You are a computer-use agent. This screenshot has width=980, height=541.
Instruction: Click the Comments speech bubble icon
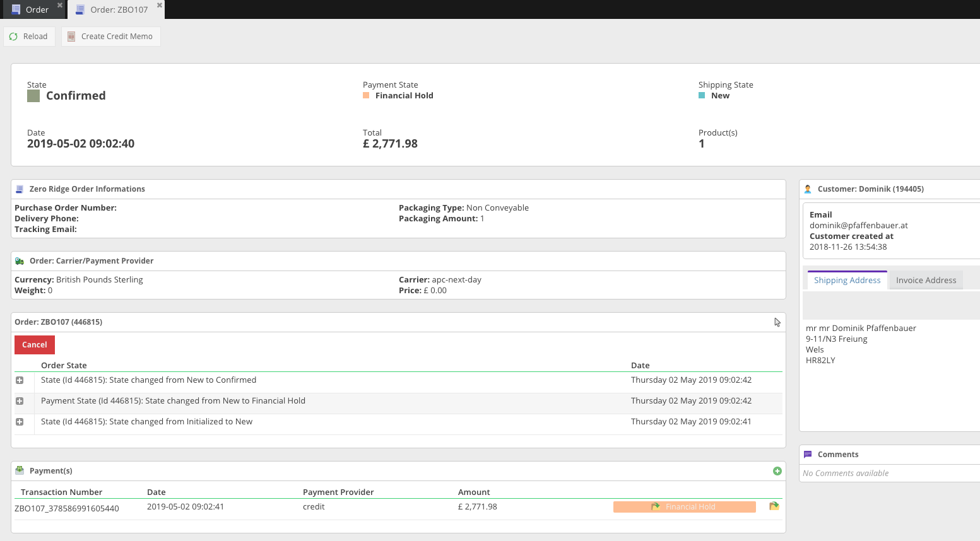point(808,455)
